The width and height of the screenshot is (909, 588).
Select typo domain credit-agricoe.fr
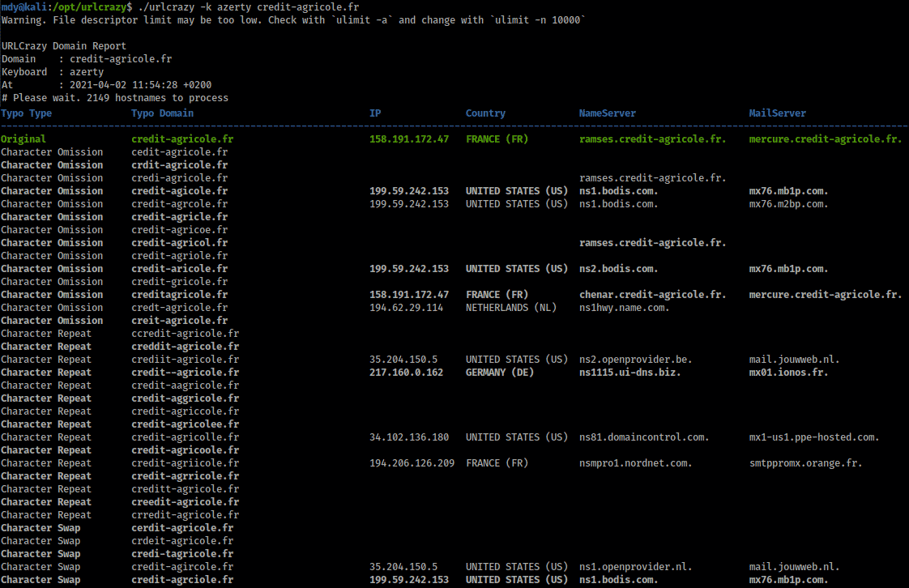(x=180, y=230)
